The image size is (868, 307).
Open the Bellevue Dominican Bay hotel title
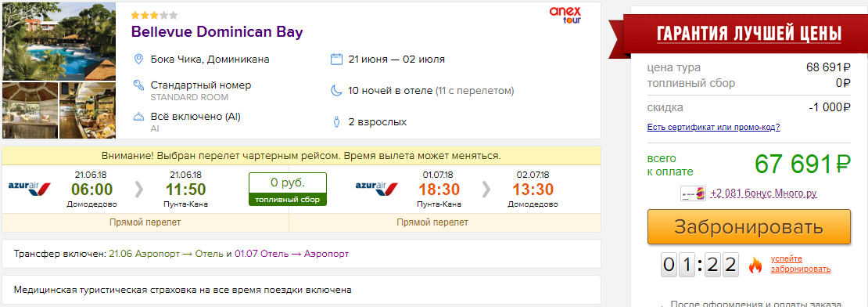click(217, 31)
